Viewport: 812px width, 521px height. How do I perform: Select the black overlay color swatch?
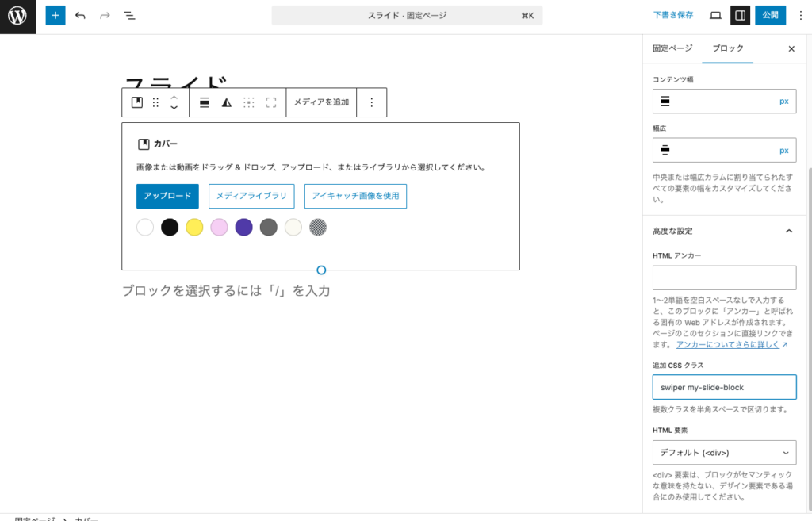click(x=170, y=226)
